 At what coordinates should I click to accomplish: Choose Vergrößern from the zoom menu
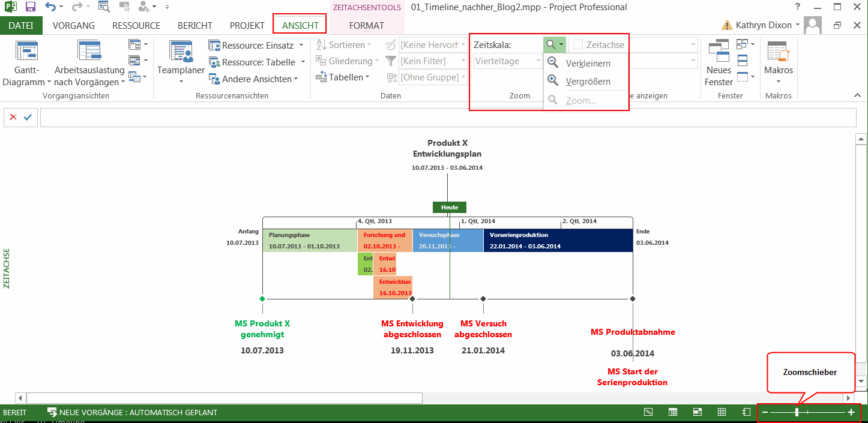tap(588, 82)
